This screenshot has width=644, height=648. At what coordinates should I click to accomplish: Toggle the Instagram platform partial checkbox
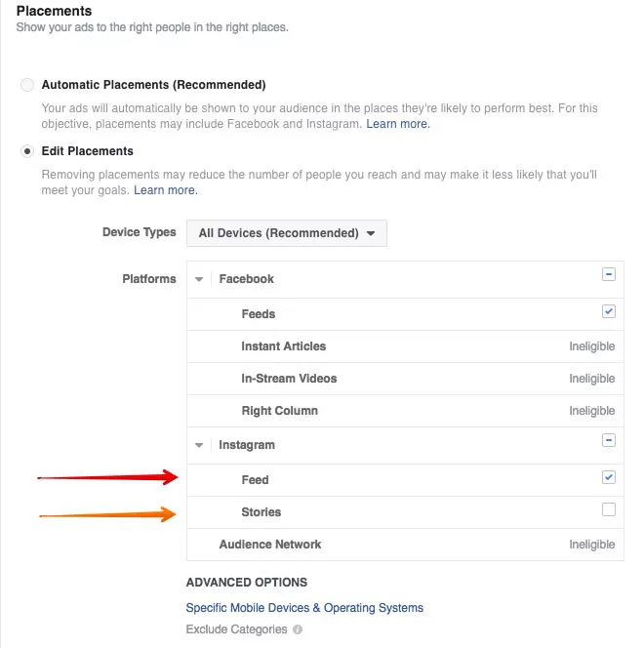pos(609,440)
